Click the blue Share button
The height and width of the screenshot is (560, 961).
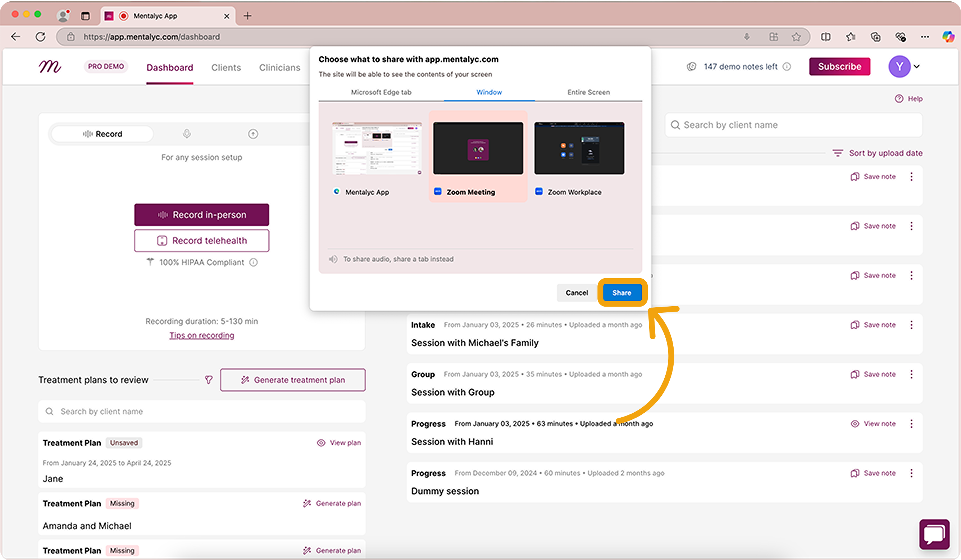tap(621, 293)
